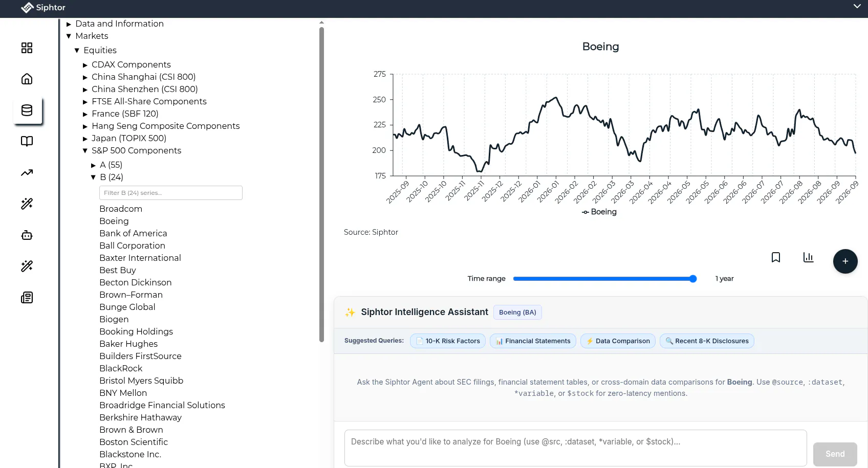The height and width of the screenshot is (468, 868).
Task: Click the magic wand icon above the robot icon
Action: 27,204
